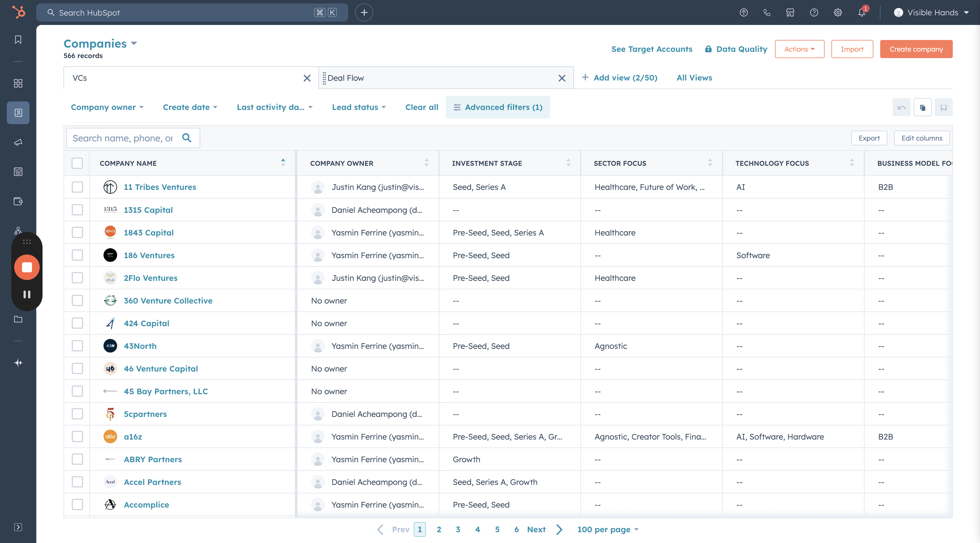Open the notifications bell showing 1 alert
The width and height of the screenshot is (980, 543).
point(861,12)
